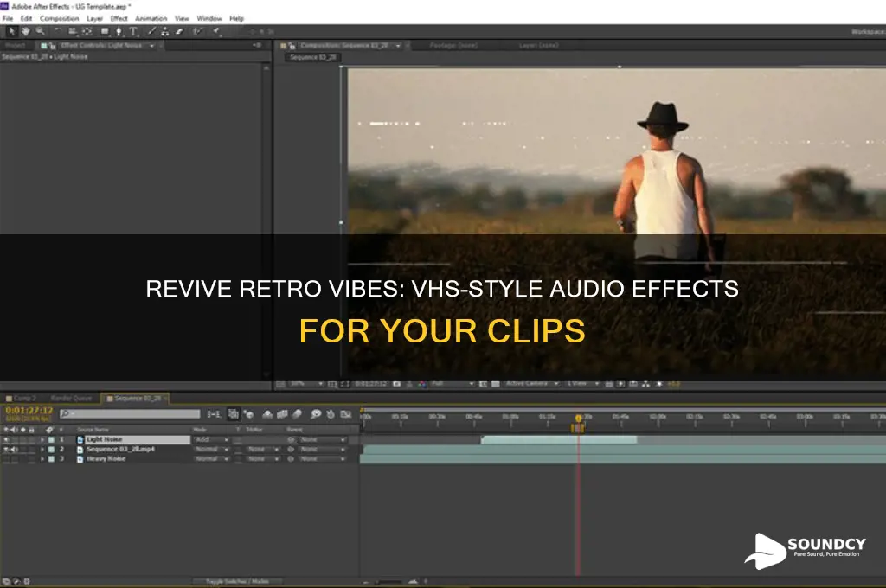
Task: Select the Type text tool
Action: pos(133,32)
